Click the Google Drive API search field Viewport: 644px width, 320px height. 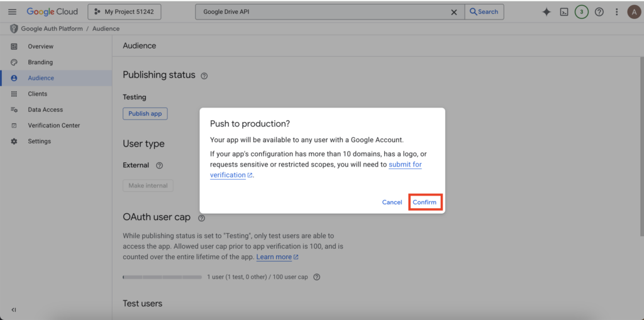click(324, 12)
